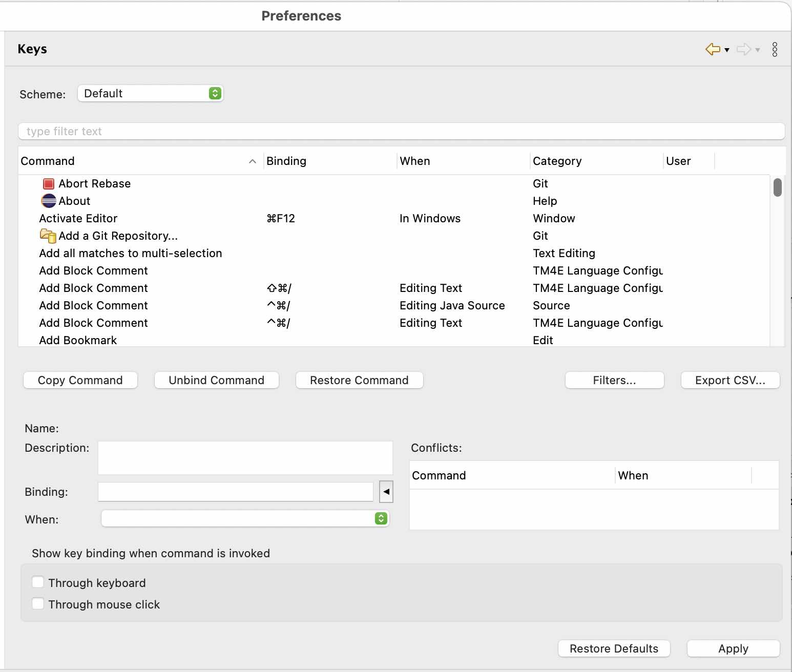The image size is (792, 672).
Task: Enable Through mouse click checkbox
Action: [x=38, y=604]
